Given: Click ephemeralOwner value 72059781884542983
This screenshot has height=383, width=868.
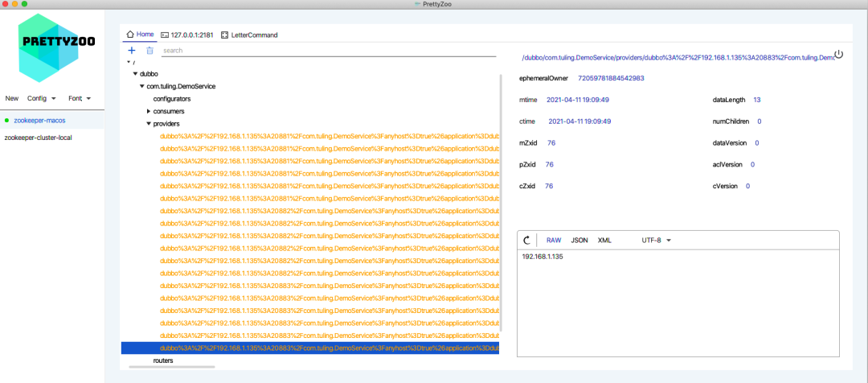Looking at the screenshot, I should [x=611, y=78].
